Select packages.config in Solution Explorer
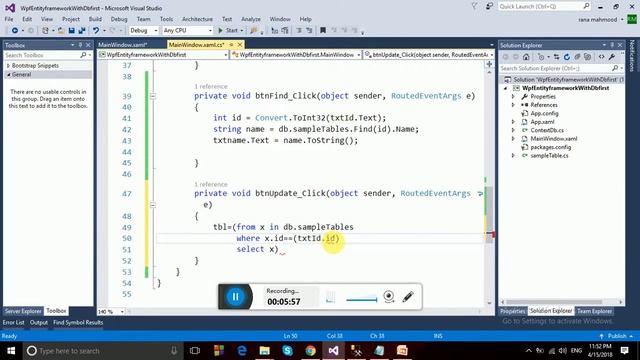This screenshot has width=640, height=360. pyautogui.click(x=550, y=147)
